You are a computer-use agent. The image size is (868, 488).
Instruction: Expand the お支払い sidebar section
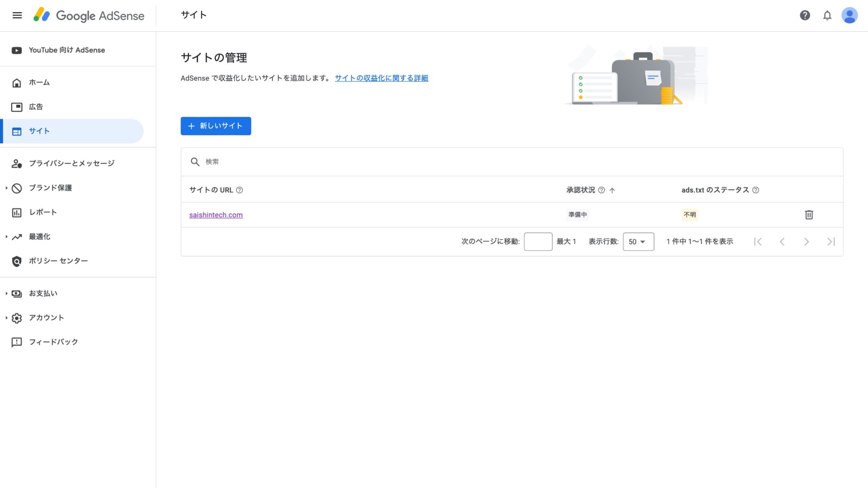(43, 294)
